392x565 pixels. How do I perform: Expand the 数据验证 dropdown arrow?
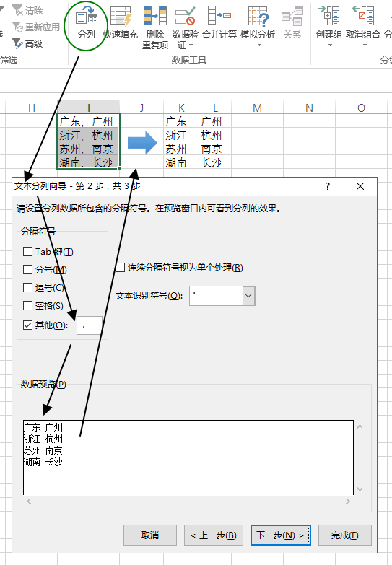191,45
